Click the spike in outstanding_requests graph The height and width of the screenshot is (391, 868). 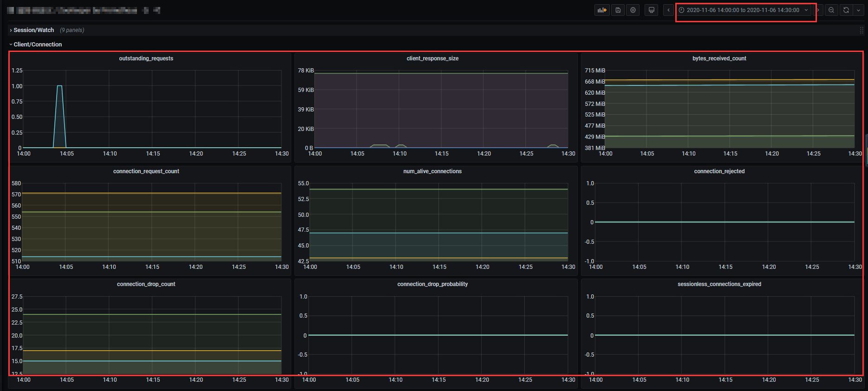[59, 116]
